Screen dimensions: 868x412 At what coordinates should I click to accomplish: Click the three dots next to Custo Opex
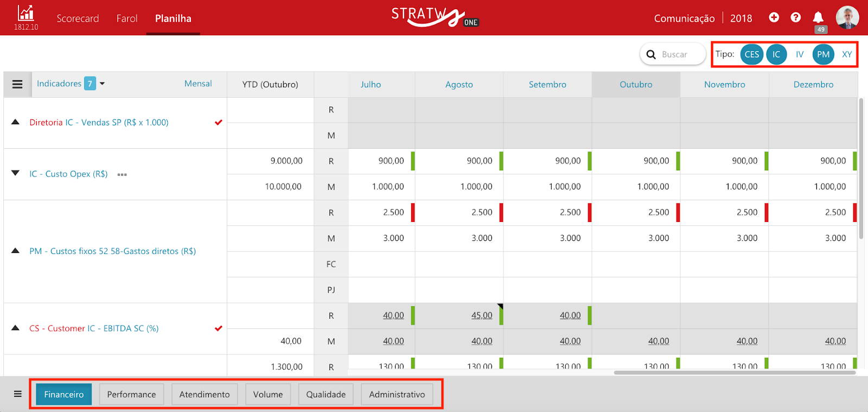point(122,175)
